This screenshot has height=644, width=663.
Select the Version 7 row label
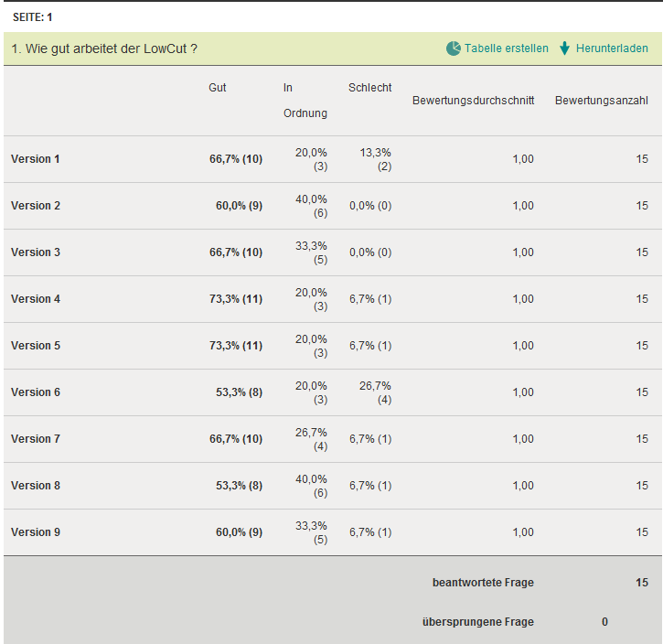point(36,439)
